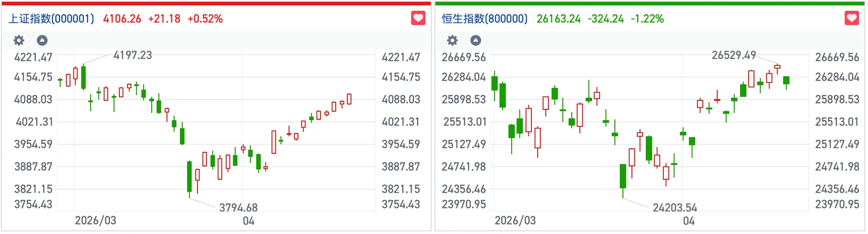Click the +0.52% change percentage

pos(205,19)
